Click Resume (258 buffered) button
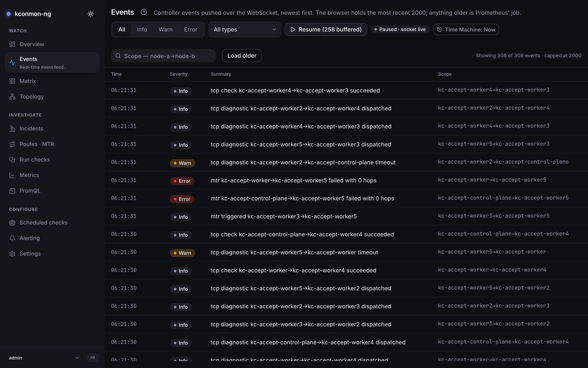Image resolution: width=588 pixels, height=368 pixels. 326,29
